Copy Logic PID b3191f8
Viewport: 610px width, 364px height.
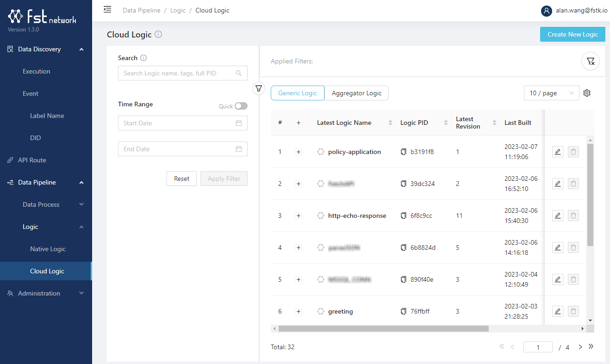tap(403, 152)
